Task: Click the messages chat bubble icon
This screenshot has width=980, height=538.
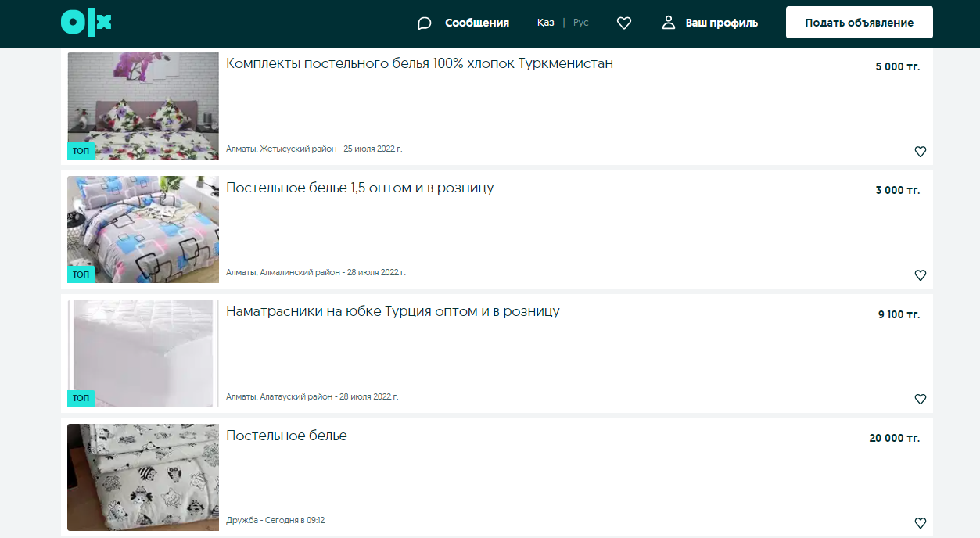Action: [425, 23]
